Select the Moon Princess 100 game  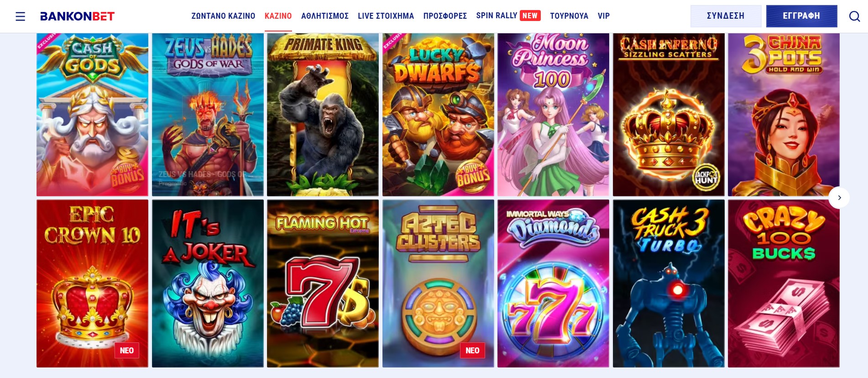553,115
